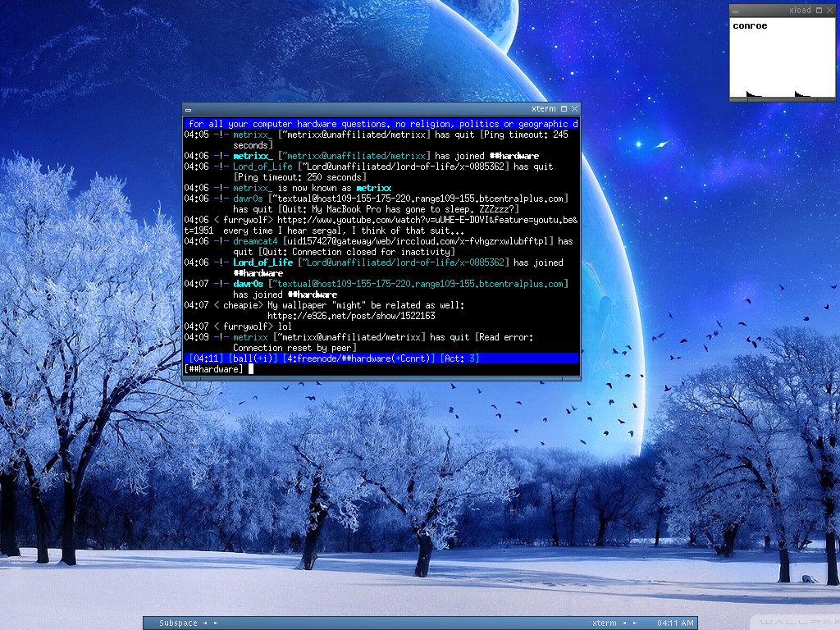
Task: Click the conroe hostname in xload
Action: tap(750, 25)
